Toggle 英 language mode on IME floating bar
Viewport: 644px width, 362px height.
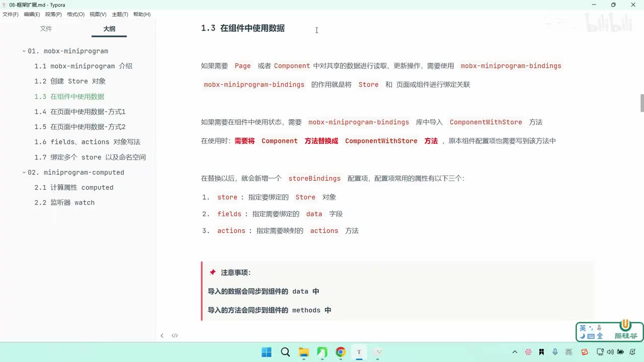coord(583,328)
